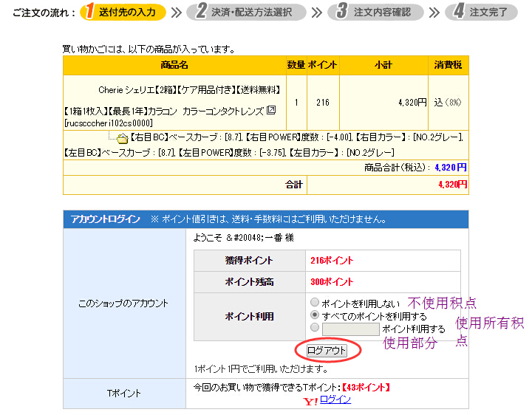Select 'すべてのポイントを利用する' radio option
Image resolution: width=532 pixels, height=415 pixels.
coord(316,315)
